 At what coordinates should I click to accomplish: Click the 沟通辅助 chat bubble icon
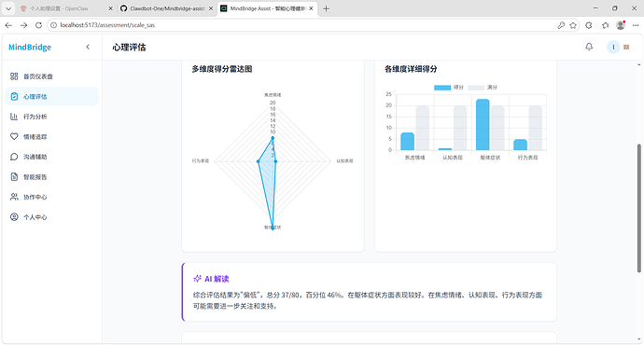tap(14, 157)
